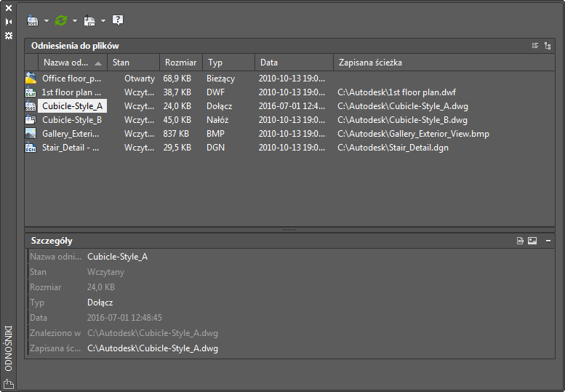Viewport: 565px width, 392px height.
Task: Show the preview view icon
Action: 532,241
